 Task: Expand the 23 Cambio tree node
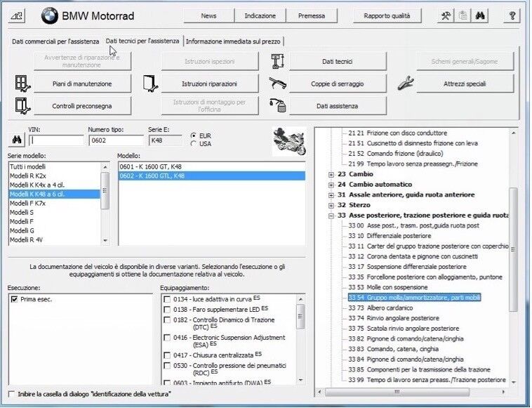(x=331, y=174)
